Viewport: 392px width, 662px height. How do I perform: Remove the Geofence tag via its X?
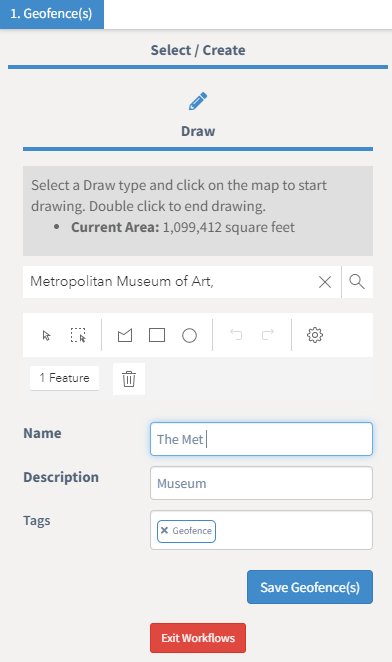[164, 530]
